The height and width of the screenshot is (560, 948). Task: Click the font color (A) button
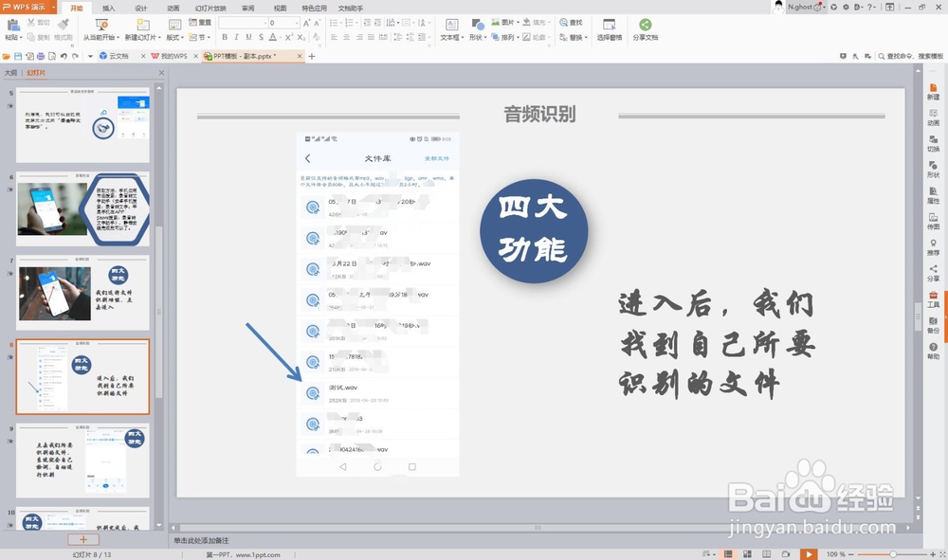pyautogui.click(x=273, y=38)
